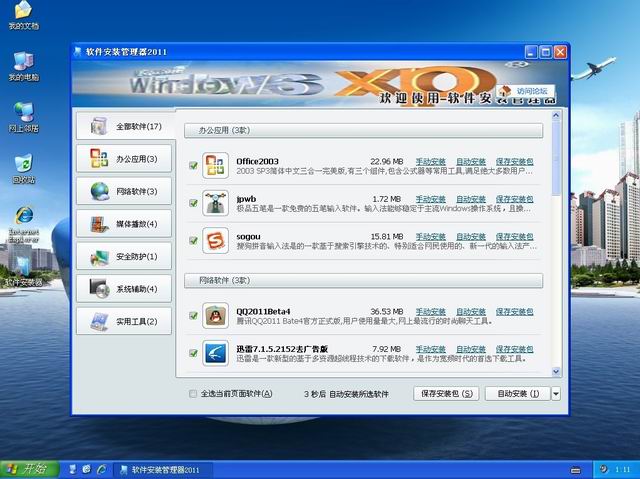Select 我的电脑 desktop icon
The width and height of the screenshot is (640, 479).
point(23,67)
